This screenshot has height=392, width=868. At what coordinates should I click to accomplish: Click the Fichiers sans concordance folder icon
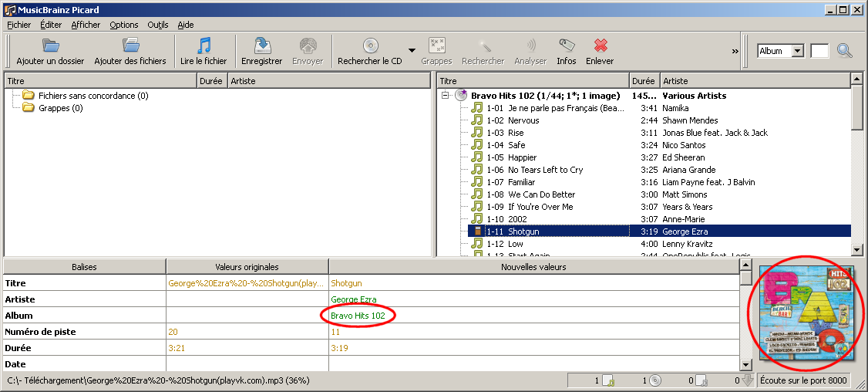tap(29, 96)
